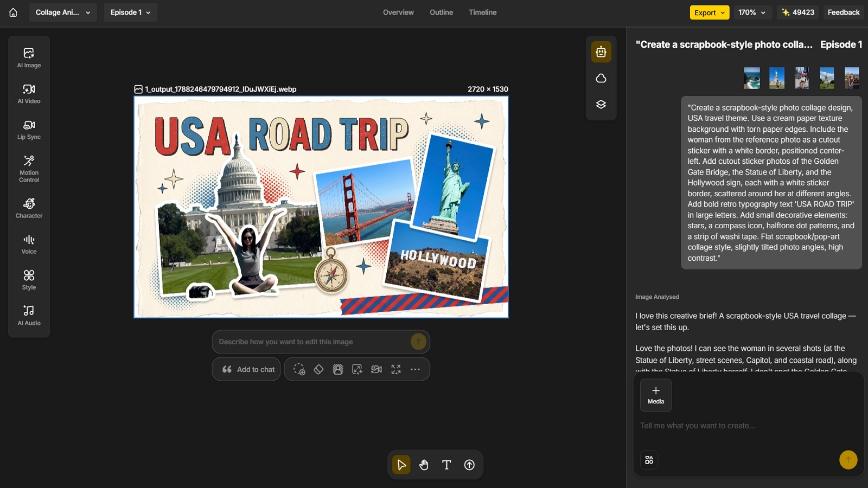Open the AI Image tool
Screen dimensions: 868x488
click(x=29, y=57)
